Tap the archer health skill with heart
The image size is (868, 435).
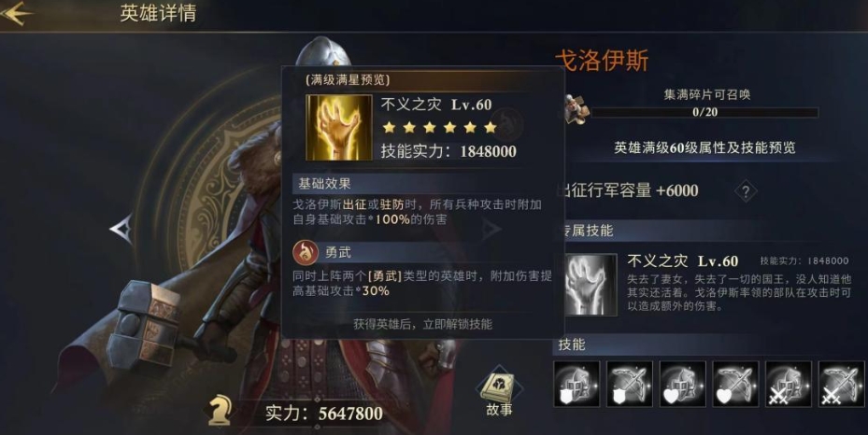(735, 385)
